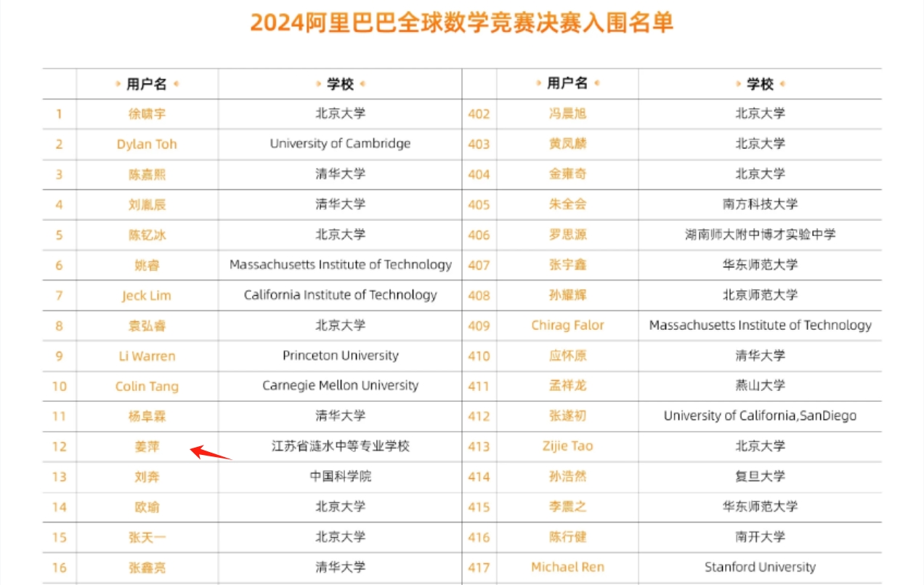Click the school 江苏省涟水中等专业学校

coord(340,446)
